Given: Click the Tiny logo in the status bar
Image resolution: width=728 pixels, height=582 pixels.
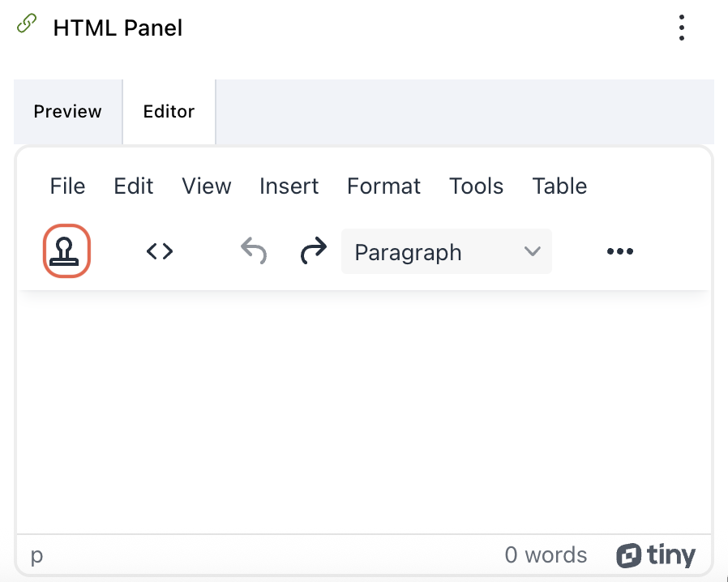Looking at the screenshot, I should pos(657,555).
